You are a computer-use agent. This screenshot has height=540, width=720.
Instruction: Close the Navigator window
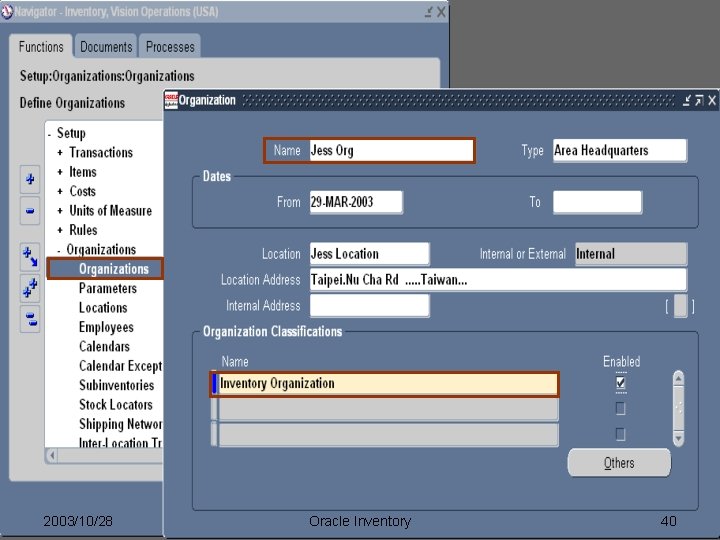pyautogui.click(x=441, y=12)
